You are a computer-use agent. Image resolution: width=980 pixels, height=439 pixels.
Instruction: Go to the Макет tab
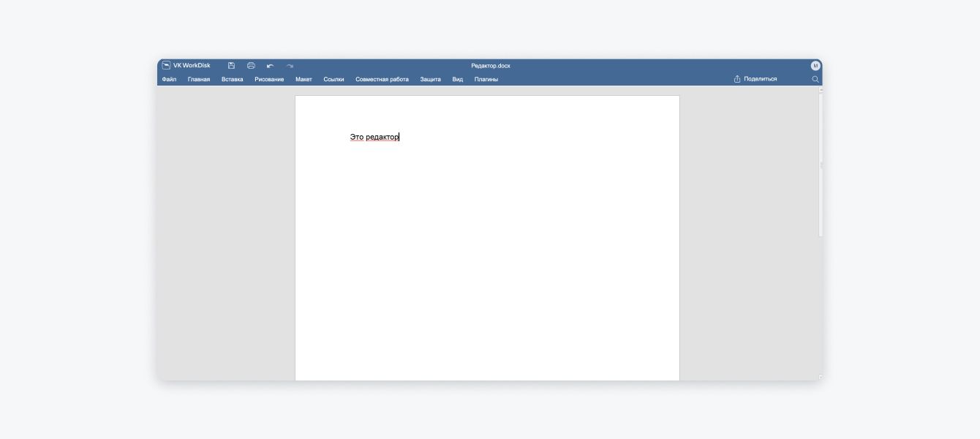tap(304, 79)
